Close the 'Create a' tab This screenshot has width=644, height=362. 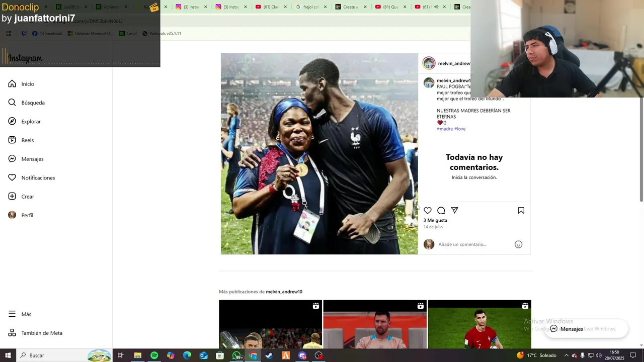(366, 7)
